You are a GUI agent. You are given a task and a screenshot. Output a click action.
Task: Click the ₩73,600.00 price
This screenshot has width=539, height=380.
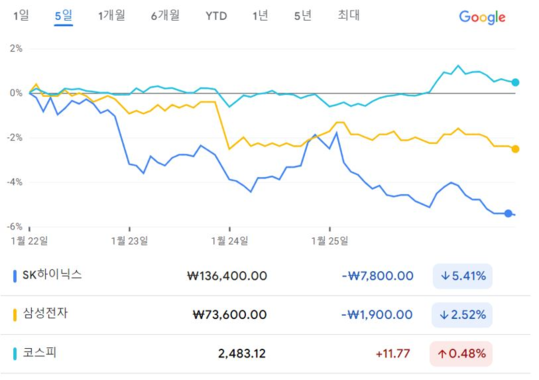[x=230, y=315]
